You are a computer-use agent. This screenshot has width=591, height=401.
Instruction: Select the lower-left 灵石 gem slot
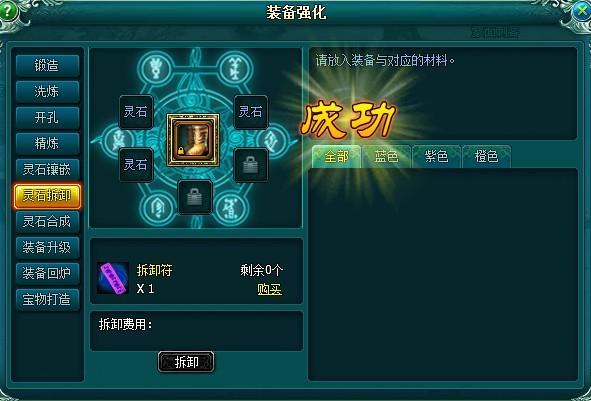(x=136, y=165)
